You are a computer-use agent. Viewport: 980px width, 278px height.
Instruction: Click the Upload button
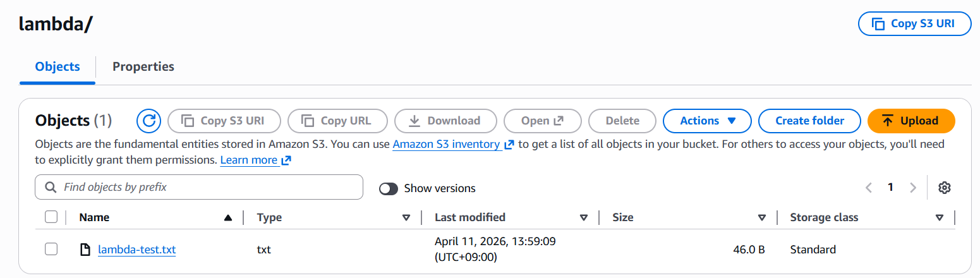(910, 121)
